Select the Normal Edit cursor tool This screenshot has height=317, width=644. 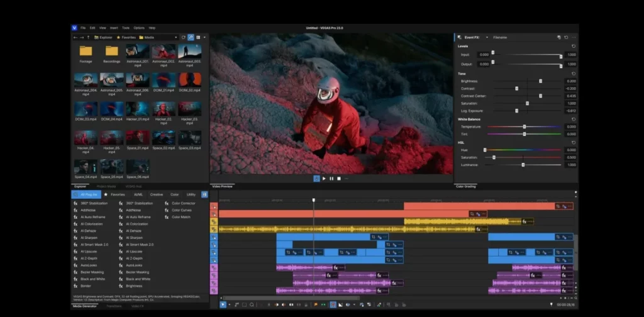tap(223, 304)
